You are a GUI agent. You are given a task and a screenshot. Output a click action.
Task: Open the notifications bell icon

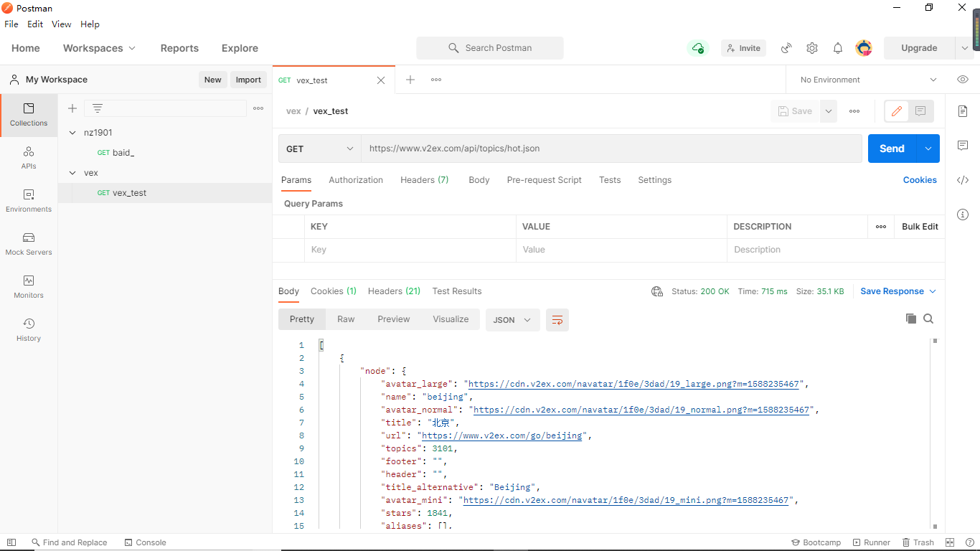pyautogui.click(x=838, y=48)
